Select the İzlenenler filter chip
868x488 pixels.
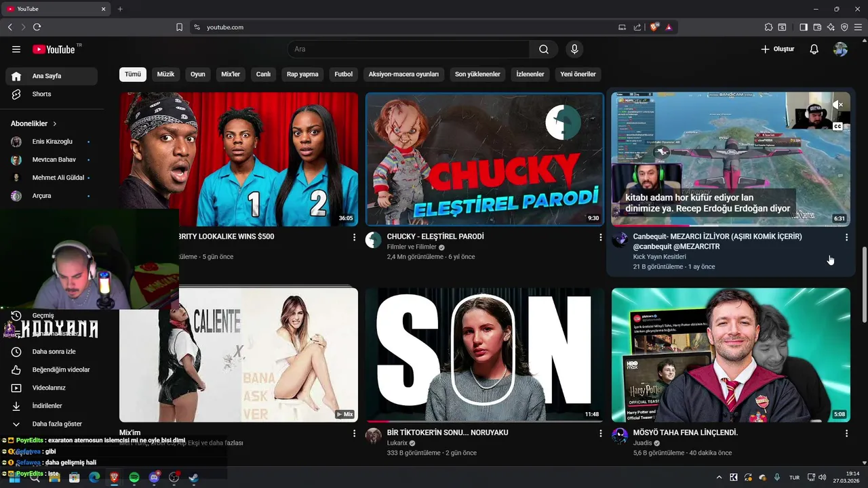tap(530, 74)
